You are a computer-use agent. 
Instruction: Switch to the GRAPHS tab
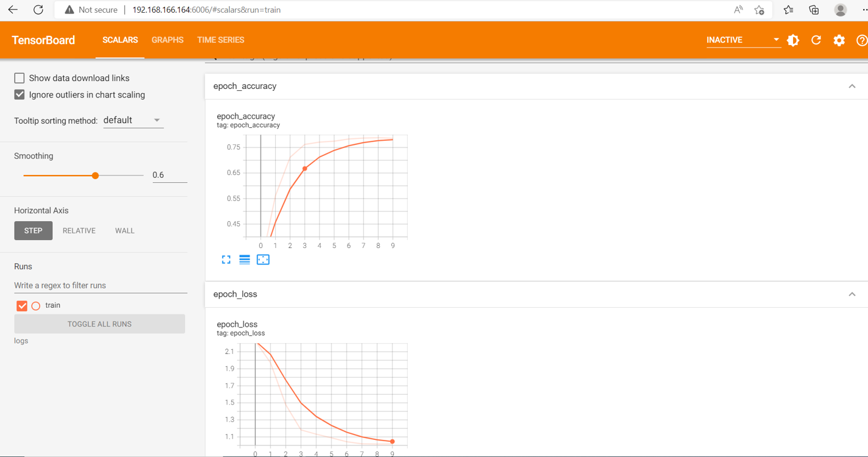point(167,40)
